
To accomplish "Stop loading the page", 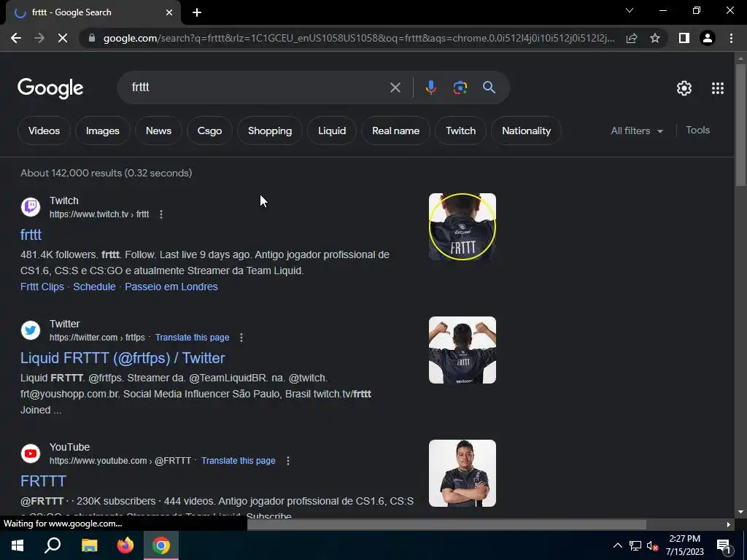I will point(63,38).
